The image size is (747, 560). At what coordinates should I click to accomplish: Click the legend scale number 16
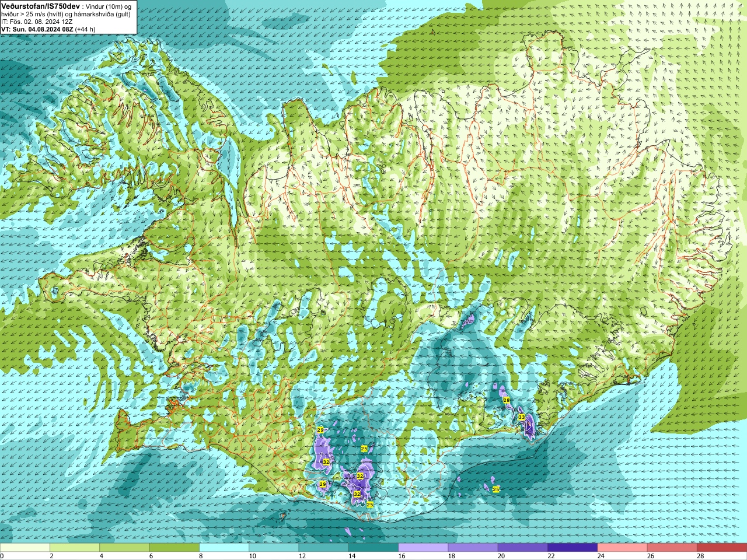pos(402,556)
